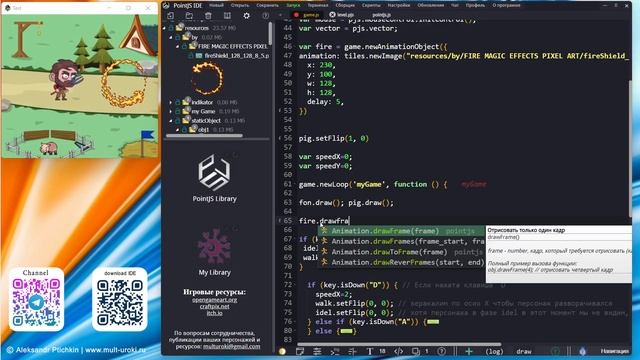This screenshot has height=360, width=640.
Task: Toggle lock icon beside my Game folder
Action: tap(178, 111)
